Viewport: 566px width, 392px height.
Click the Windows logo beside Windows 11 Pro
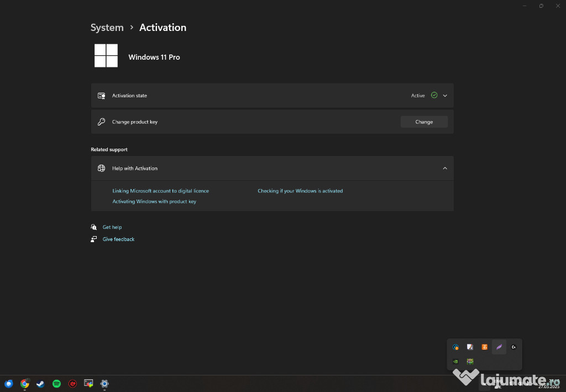coord(106,56)
